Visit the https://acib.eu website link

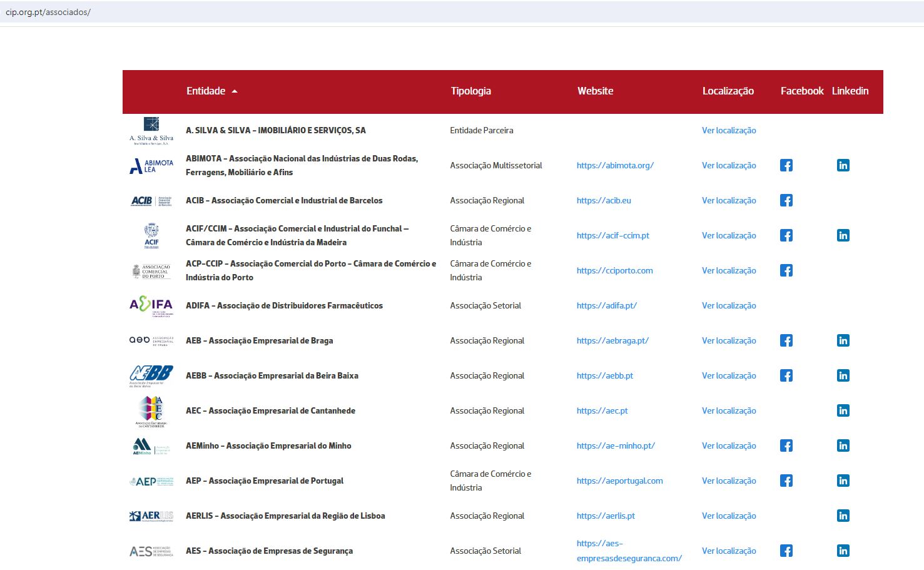604,200
